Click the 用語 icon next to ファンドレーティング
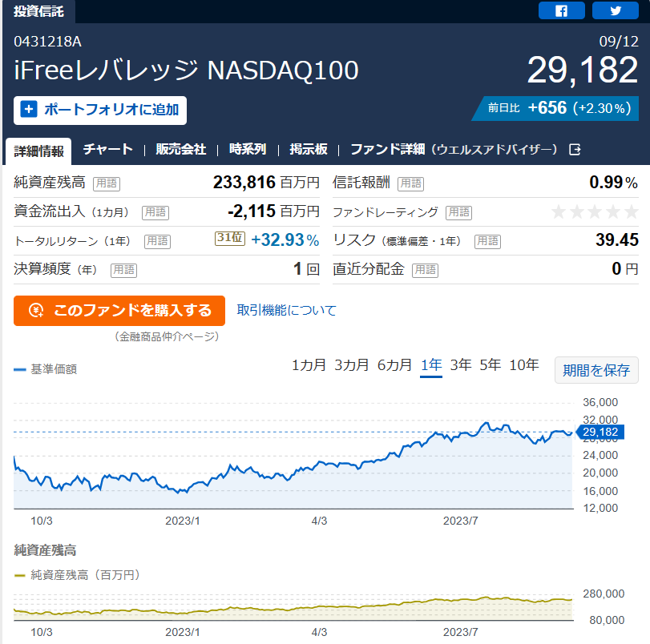650x644 pixels. tap(459, 212)
